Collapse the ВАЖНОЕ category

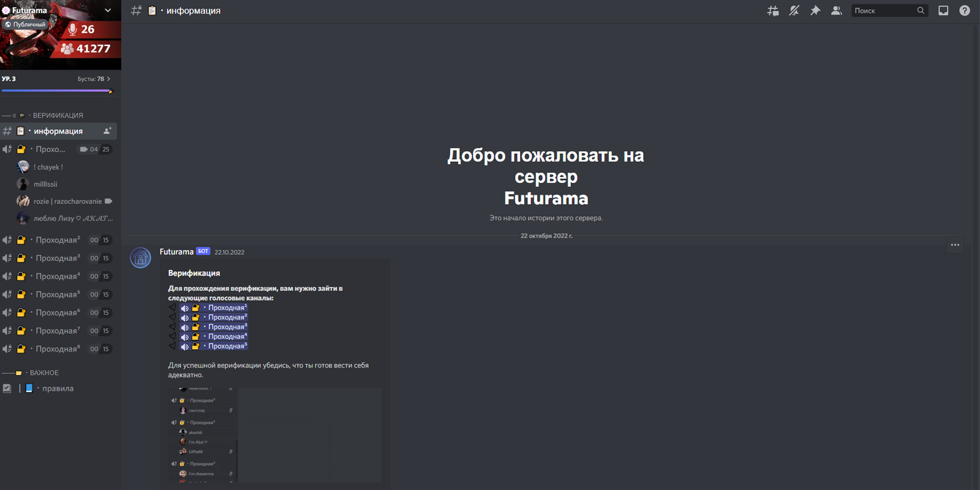point(44,372)
